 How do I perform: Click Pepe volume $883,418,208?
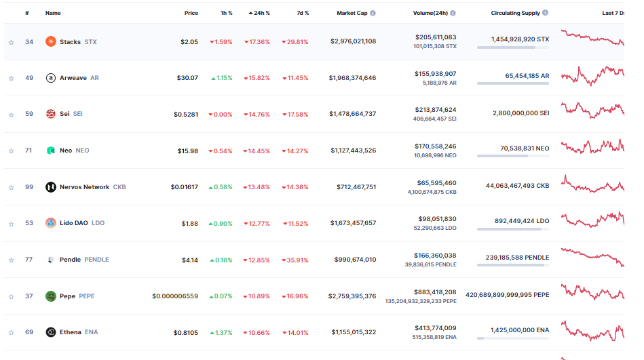pyautogui.click(x=435, y=292)
